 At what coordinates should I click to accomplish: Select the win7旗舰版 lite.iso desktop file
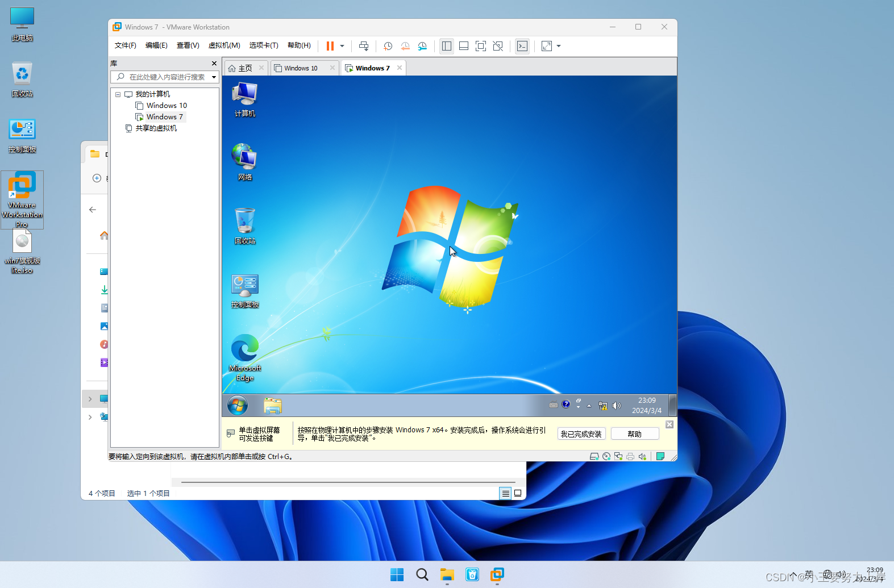click(22, 252)
